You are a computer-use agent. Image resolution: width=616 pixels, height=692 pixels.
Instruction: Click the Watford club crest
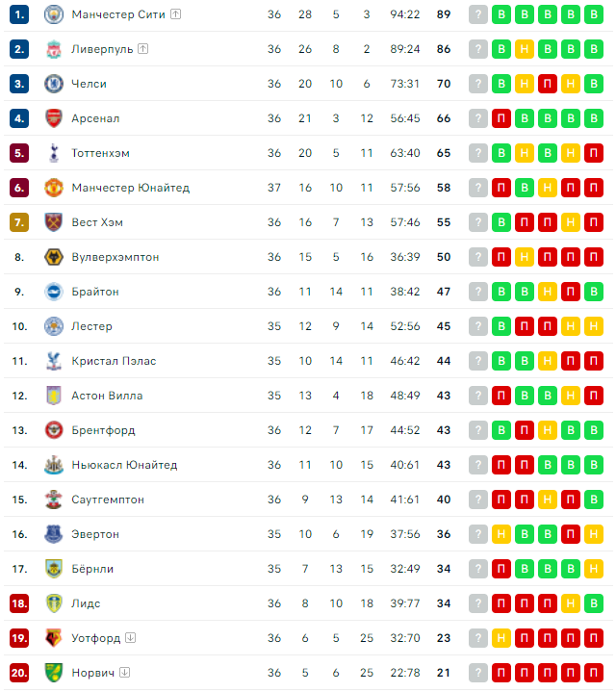click(54, 638)
